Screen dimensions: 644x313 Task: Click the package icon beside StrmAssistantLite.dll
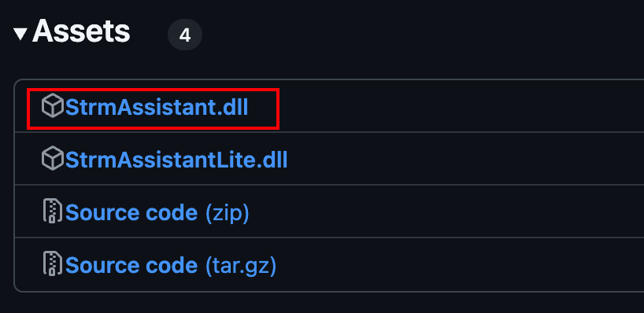point(53,159)
